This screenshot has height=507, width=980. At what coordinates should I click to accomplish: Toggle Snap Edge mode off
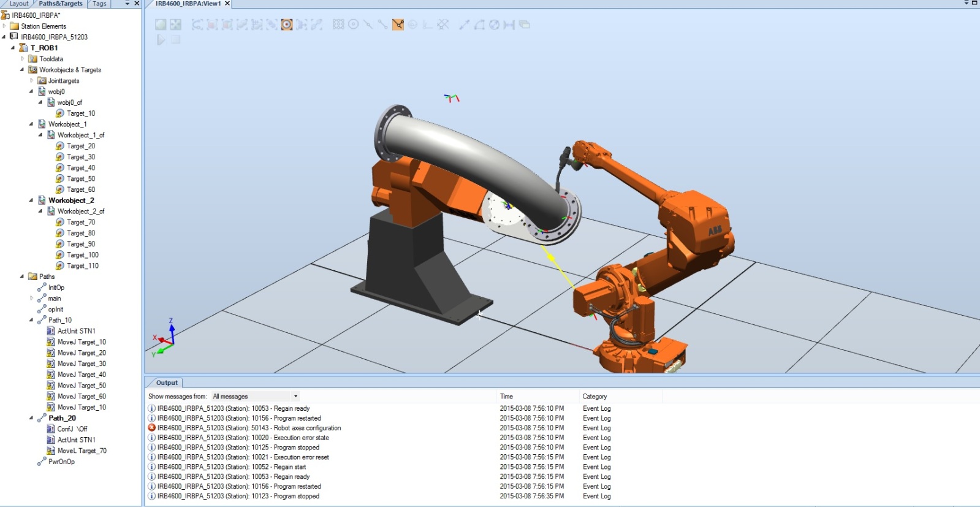[x=398, y=25]
